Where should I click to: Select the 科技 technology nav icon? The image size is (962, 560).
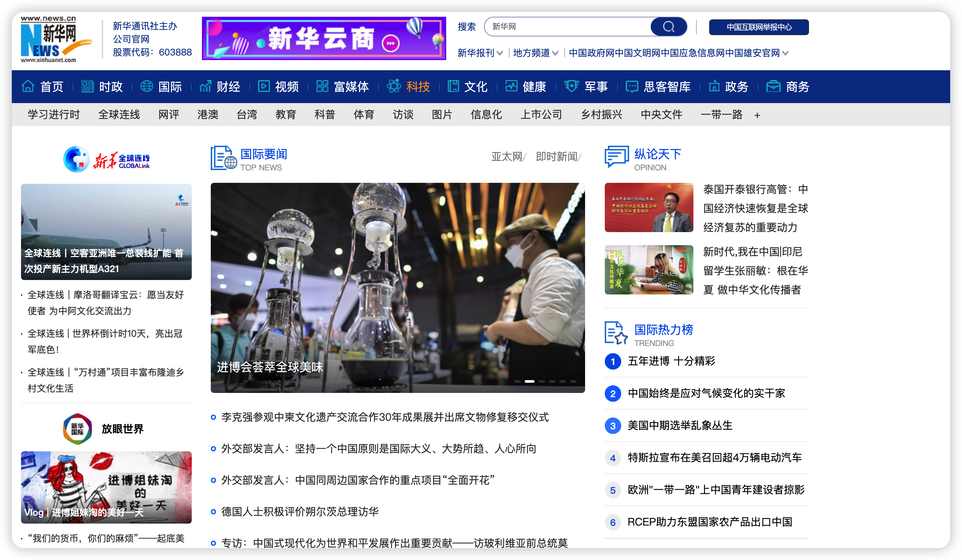tap(394, 87)
